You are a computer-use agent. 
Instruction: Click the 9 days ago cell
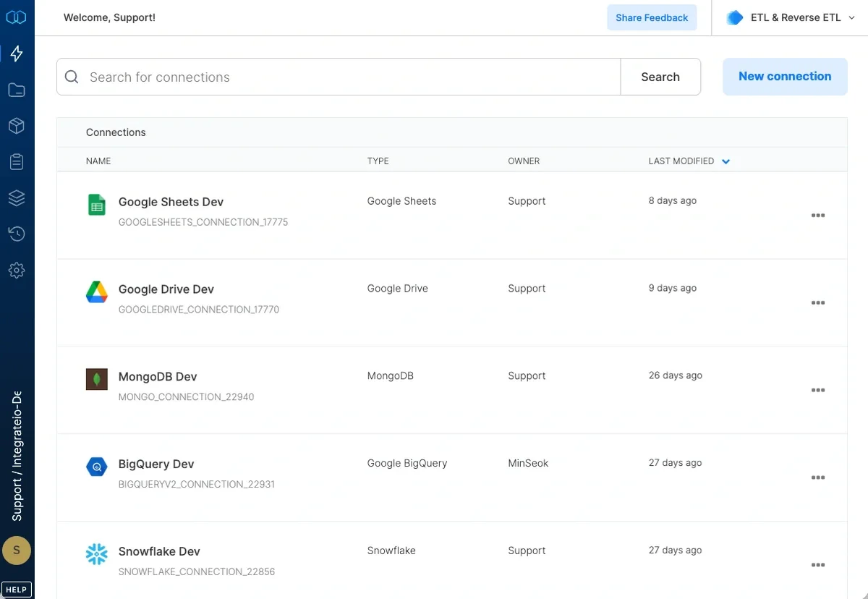(x=673, y=289)
